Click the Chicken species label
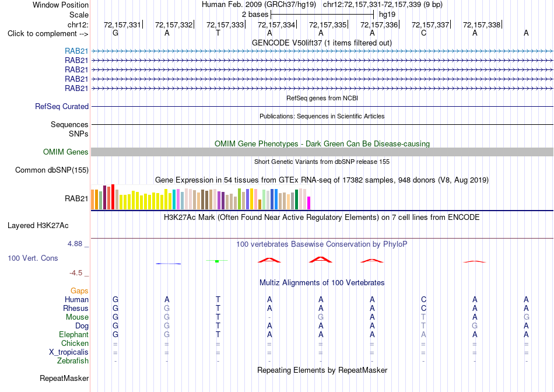554x392 pixels. coord(75,343)
